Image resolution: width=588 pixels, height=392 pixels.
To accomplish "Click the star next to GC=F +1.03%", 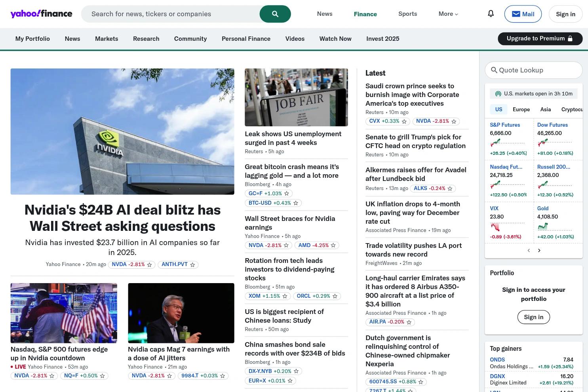I will pos(287,194).
